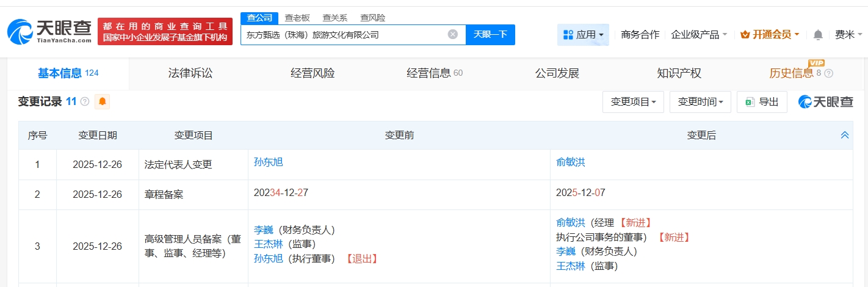Expand the 变更时间 filter dropdown
The image size is (868, 287).
click(700, 102)
